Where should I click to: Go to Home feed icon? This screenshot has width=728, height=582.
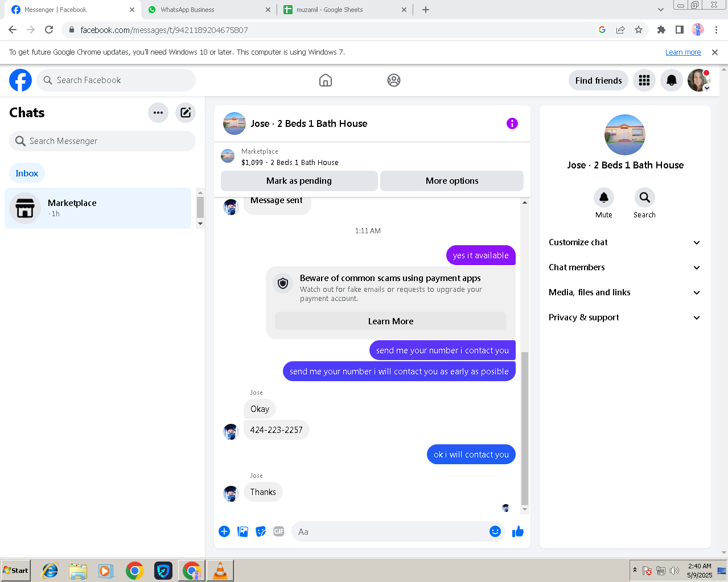[326, 80]
